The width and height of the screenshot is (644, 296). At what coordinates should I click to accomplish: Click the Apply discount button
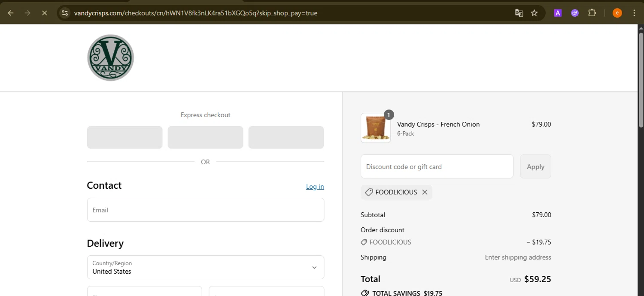pyautogui.click(x=535, y=166)
